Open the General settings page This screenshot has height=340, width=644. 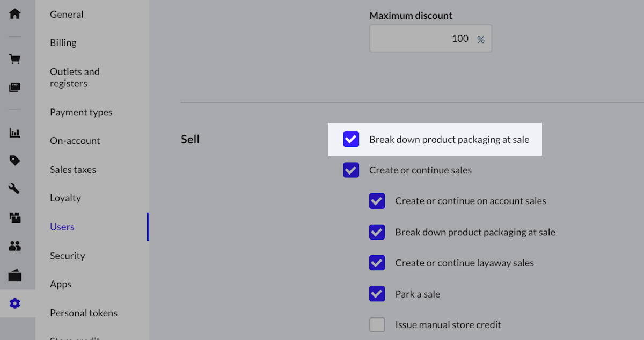[x=67, y=15]
